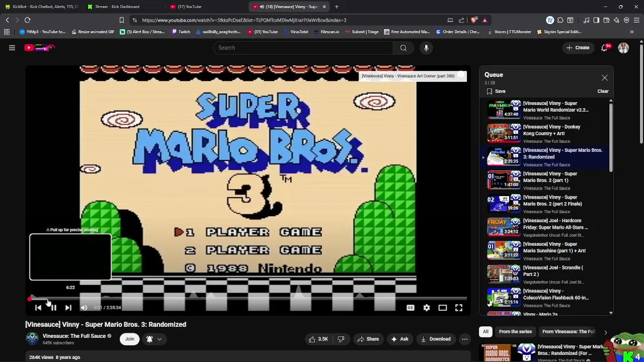Toggle closed captions on the player
The image size is (644, 362).
click(411, 308)
